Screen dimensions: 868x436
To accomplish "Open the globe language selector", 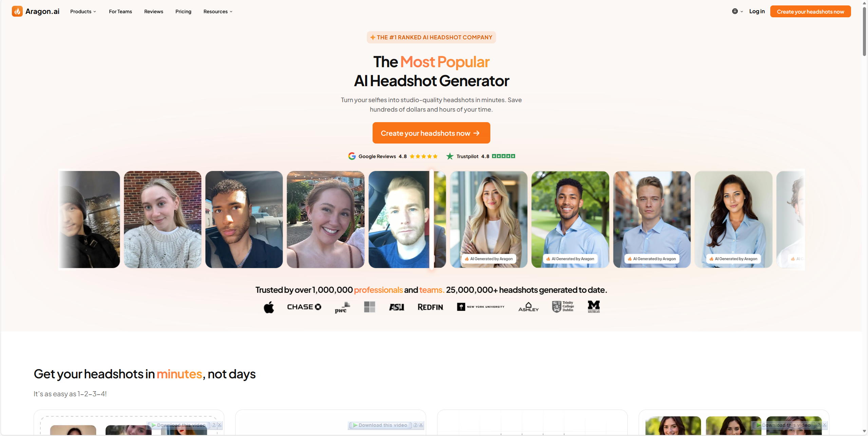I will (737, 11).
